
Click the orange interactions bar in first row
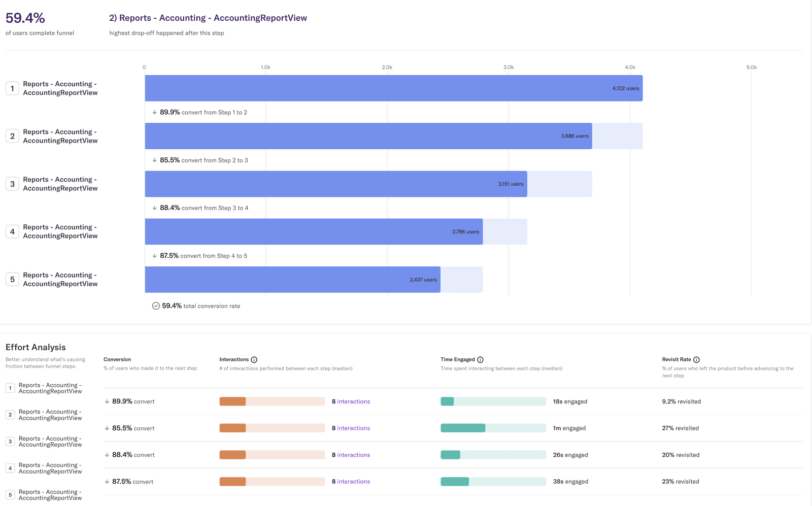point(232,401)
